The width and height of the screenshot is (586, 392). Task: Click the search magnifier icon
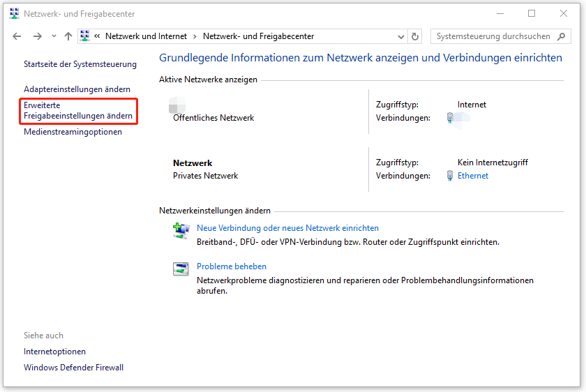(x=562, y=36)
